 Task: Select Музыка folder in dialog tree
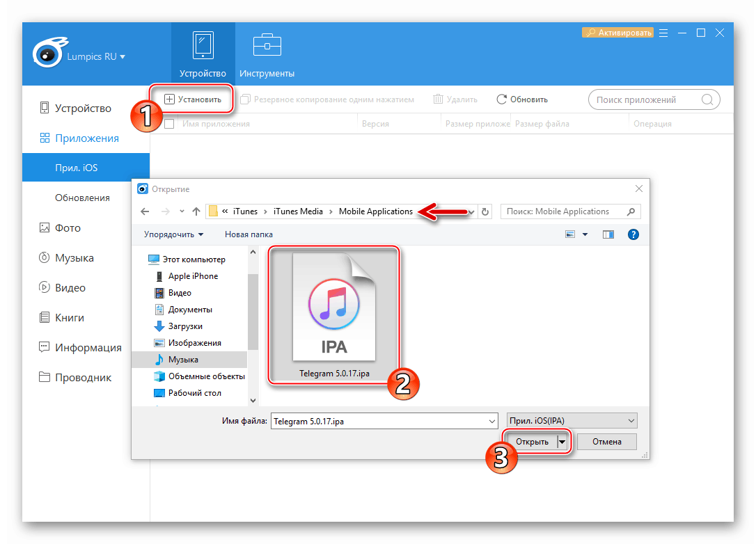click(x=189, y=360)
